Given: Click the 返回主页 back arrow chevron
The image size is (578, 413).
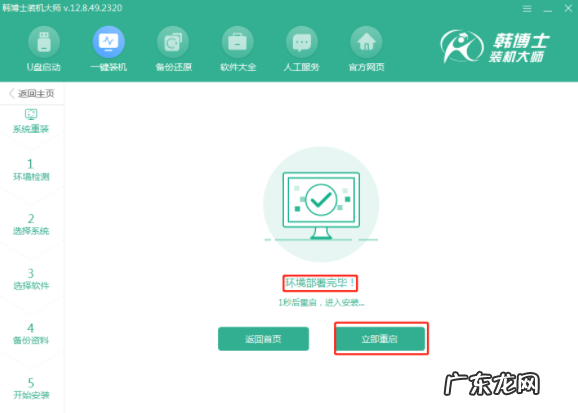Looking at the screenshot, I should point(12,93).
